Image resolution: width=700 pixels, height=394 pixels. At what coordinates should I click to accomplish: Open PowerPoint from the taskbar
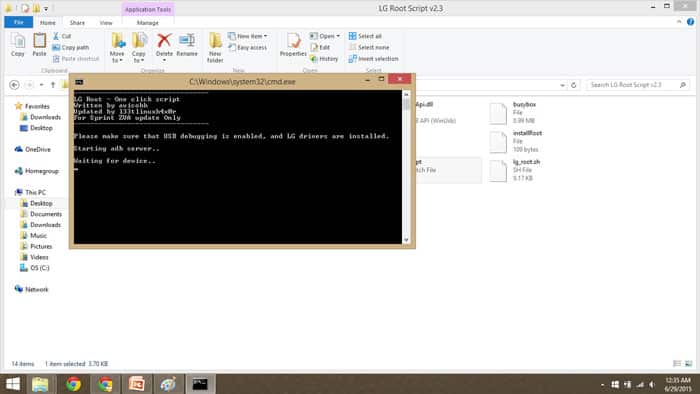click(137, 384)
